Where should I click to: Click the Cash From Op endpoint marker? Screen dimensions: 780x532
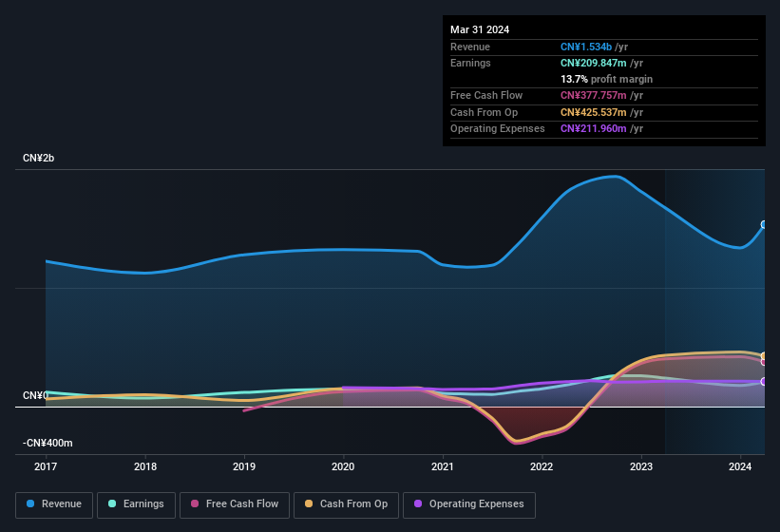click(764, 356)
